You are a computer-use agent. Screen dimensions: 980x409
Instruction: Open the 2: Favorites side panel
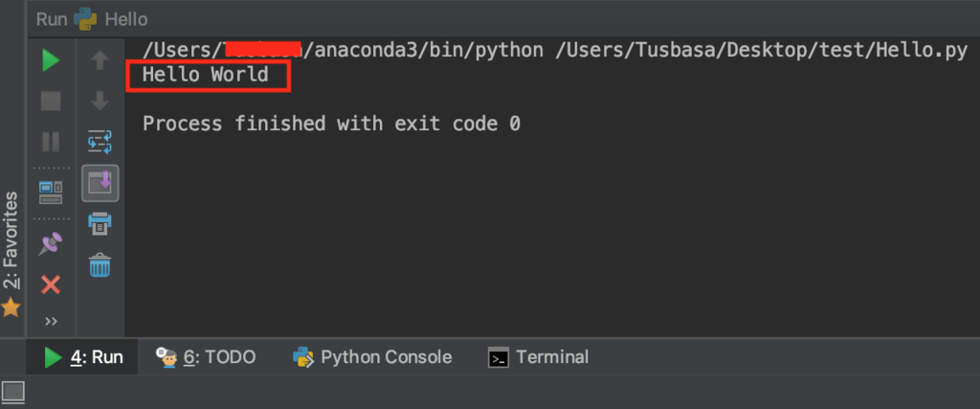click(11, 239)
